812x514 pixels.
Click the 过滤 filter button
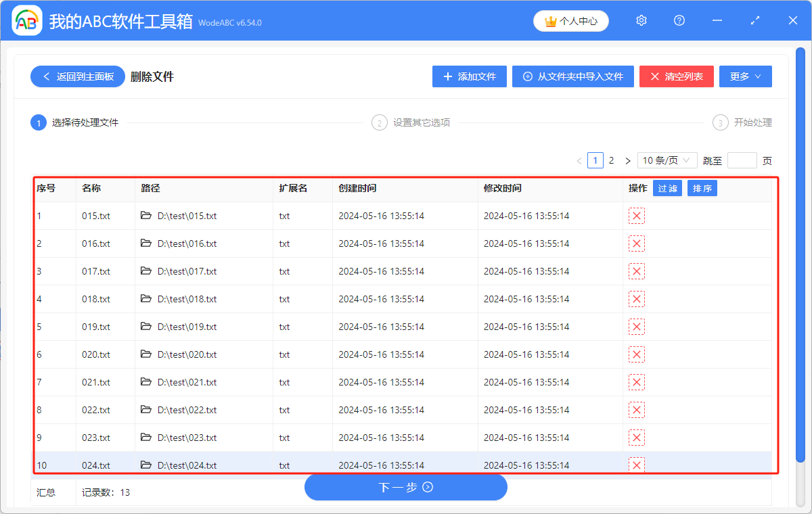click(x=667, y=189)
